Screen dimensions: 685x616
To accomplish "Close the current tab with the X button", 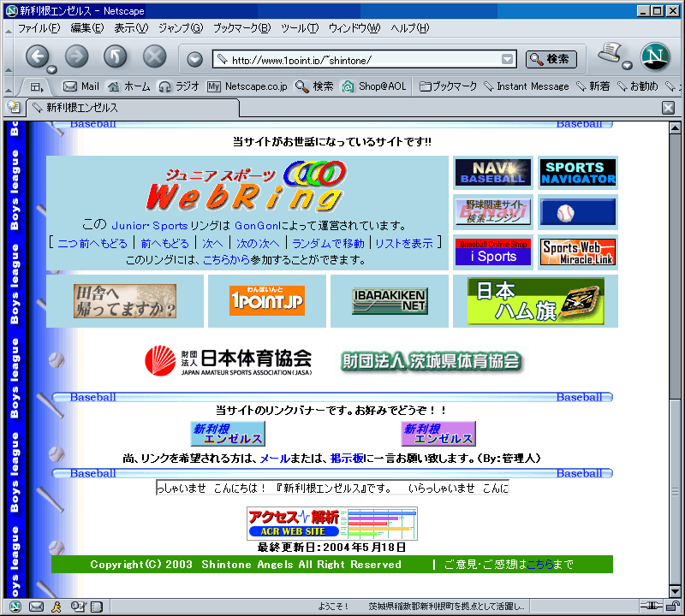I will pyautogui.click(x=668, y=108).
